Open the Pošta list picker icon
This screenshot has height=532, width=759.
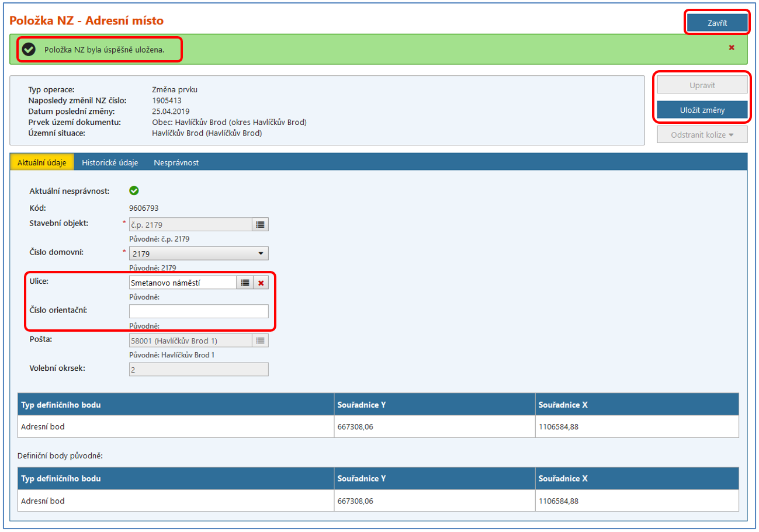[x=261, y=340]
